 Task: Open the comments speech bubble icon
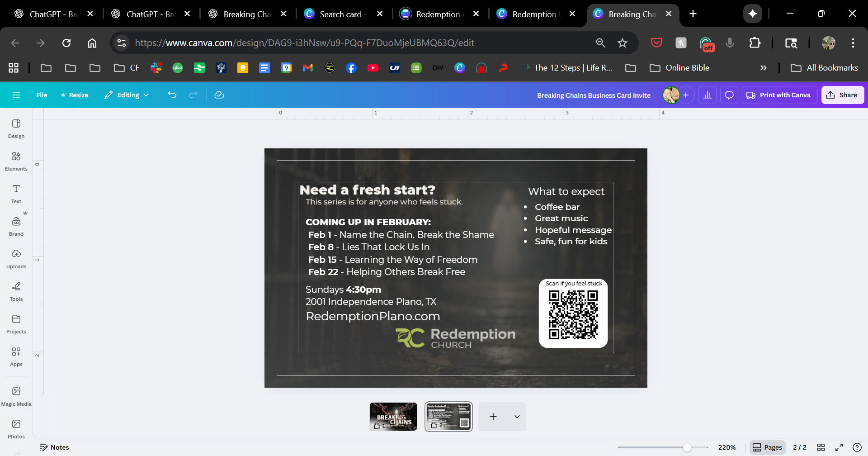click(729, 95)
